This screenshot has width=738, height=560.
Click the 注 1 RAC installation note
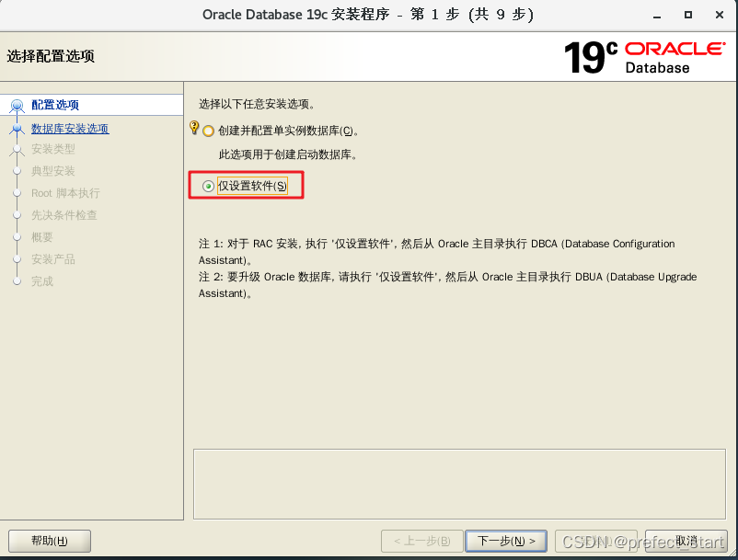click(x=437, y=252)
